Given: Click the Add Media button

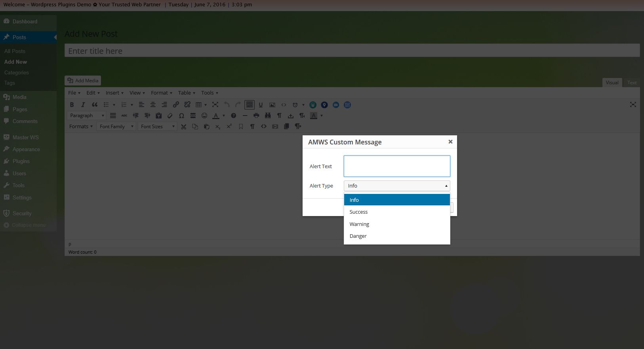Looking at the screenshot, I should click(x=83, y=80).
